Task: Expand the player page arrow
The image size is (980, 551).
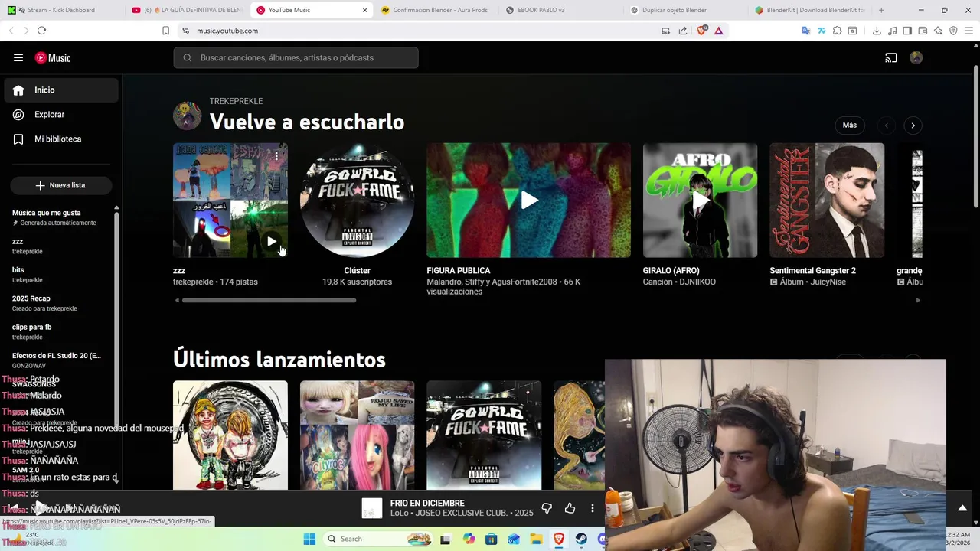Action: click(962, 508)
